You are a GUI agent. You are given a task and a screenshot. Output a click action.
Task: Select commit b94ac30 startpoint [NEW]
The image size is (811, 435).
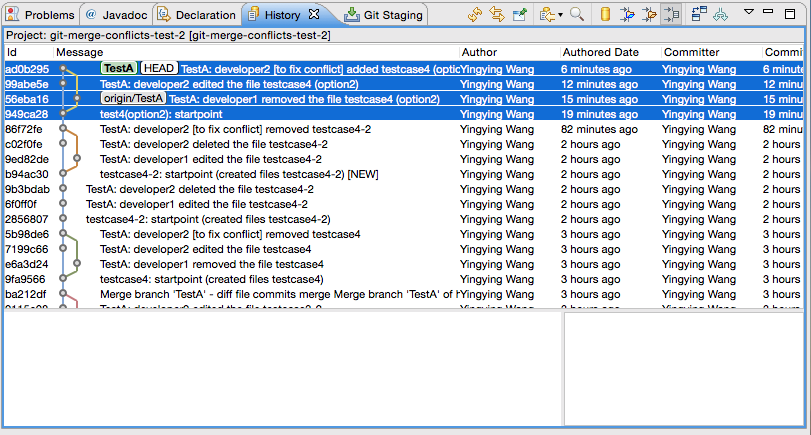(x=403, y=174)
